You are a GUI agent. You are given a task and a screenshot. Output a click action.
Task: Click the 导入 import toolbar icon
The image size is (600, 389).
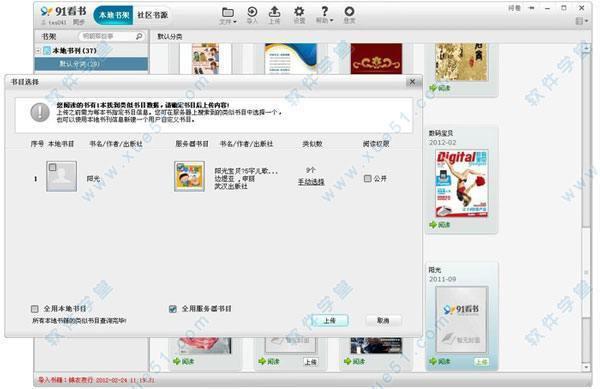click(x=252, y=12)
